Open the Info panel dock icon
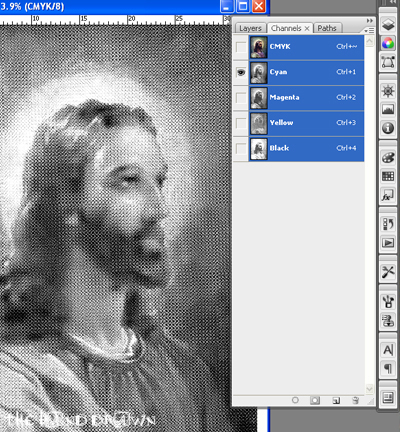 coord(388,128)
